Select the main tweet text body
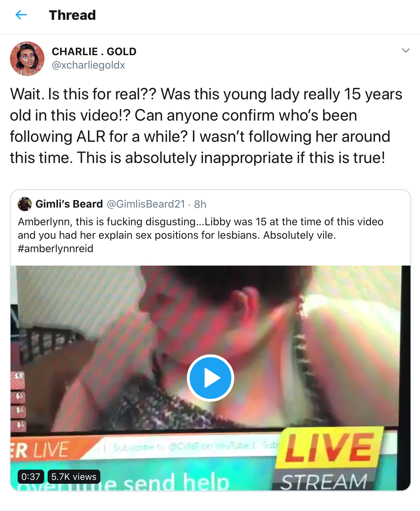This screenshot has width=420, height=511. (x=206, y=126)
